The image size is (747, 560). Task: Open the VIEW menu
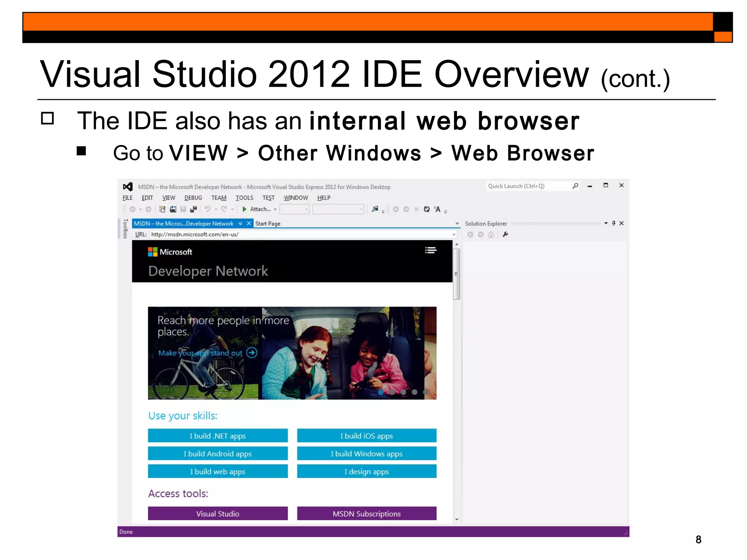point(169,198)
